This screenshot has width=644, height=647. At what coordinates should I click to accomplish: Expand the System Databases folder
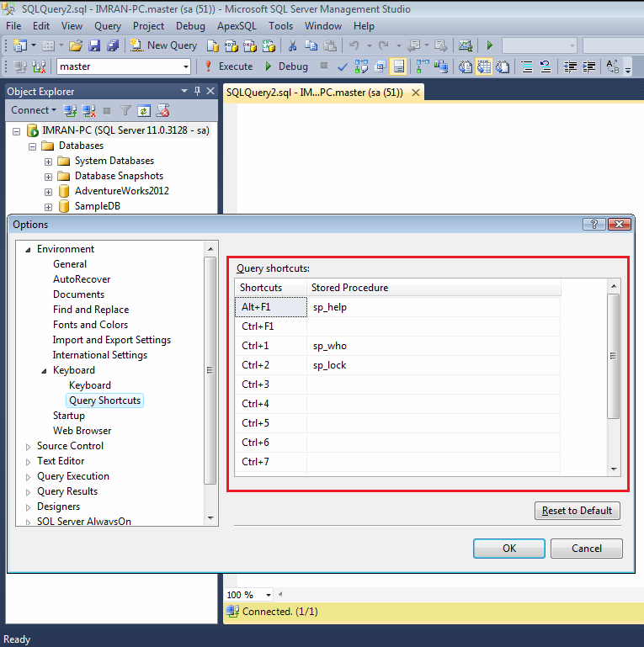[x=48, y=162]
